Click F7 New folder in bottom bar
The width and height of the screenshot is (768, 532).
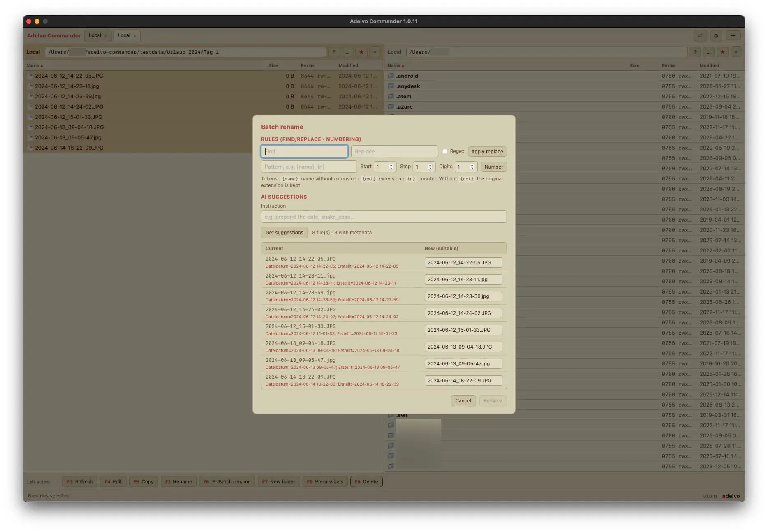(x=279, y=481)
